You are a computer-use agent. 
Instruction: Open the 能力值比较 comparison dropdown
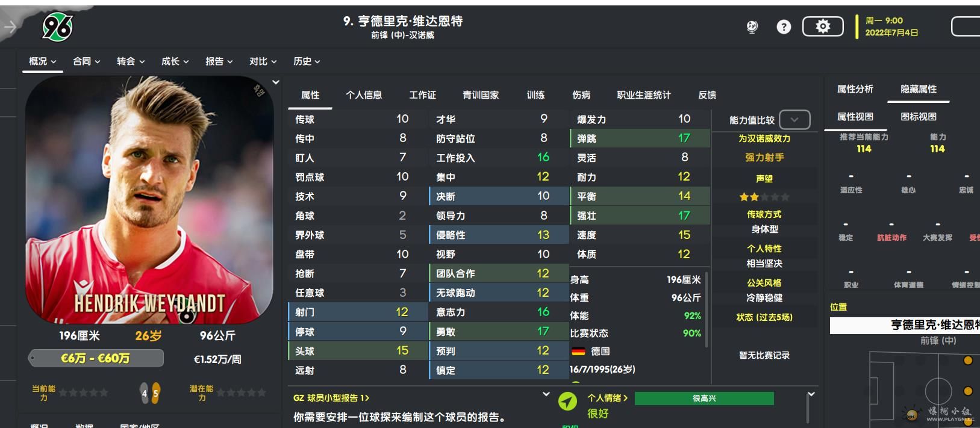click(x=794, y=120)
